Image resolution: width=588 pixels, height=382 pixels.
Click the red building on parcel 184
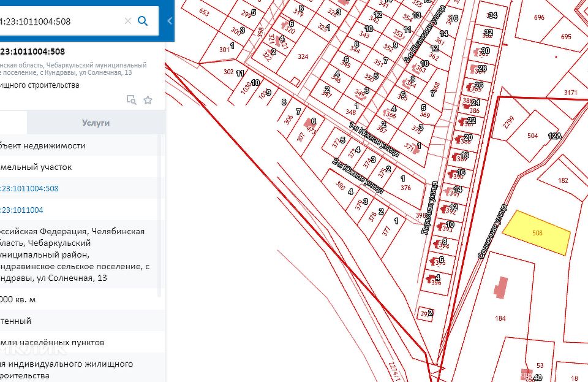pyautogui.click(x=501, y=287)
